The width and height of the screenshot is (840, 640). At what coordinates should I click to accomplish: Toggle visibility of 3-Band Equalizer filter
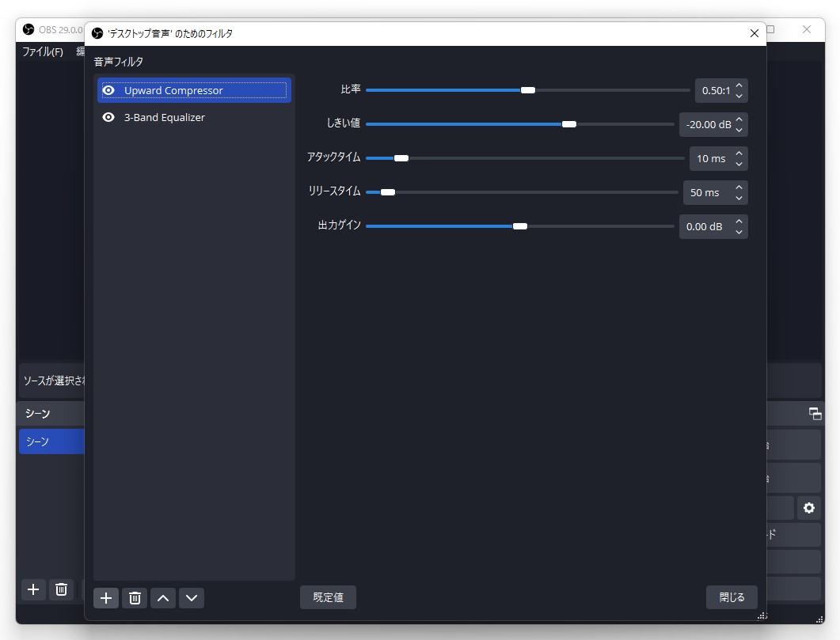coord(108,117)
